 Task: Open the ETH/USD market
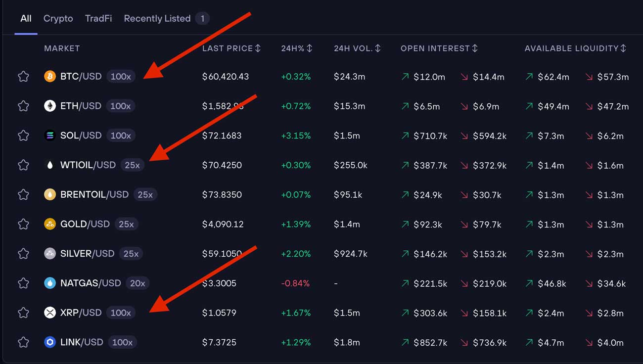[x=81, y=106]
